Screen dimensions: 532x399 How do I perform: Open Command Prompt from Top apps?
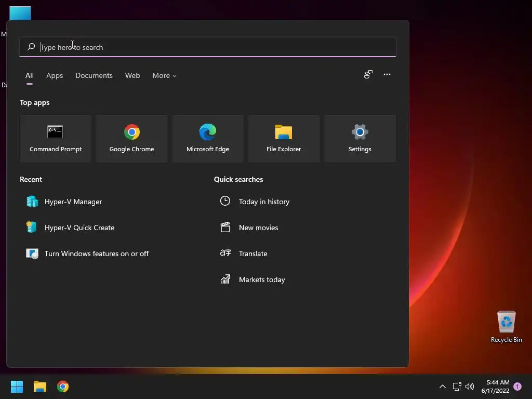point(55,138)
